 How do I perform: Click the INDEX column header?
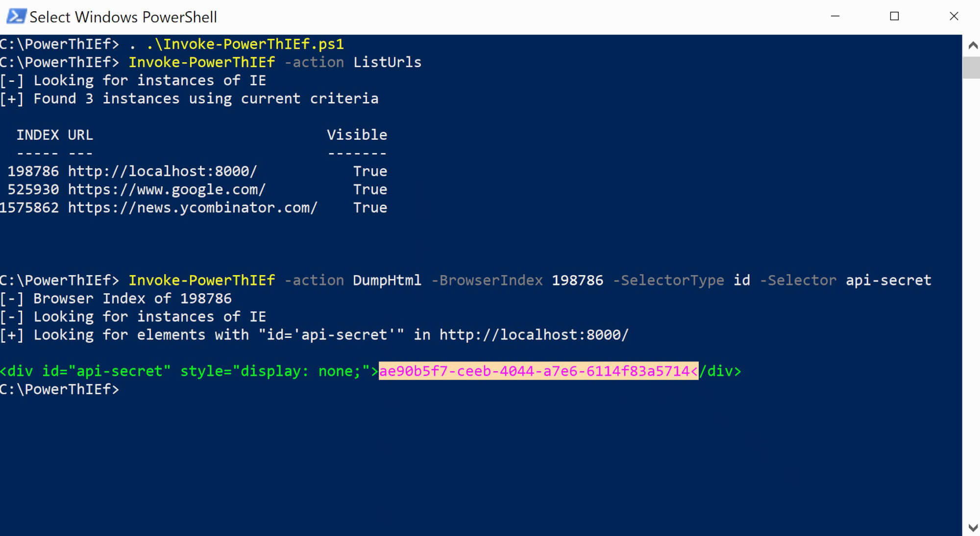click(38, 135)
